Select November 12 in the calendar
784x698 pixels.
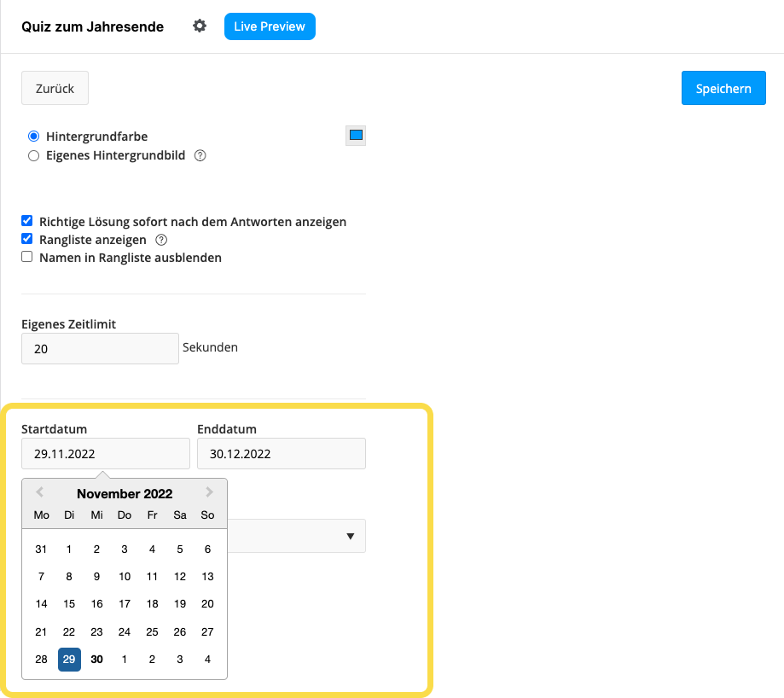point(180,577)
